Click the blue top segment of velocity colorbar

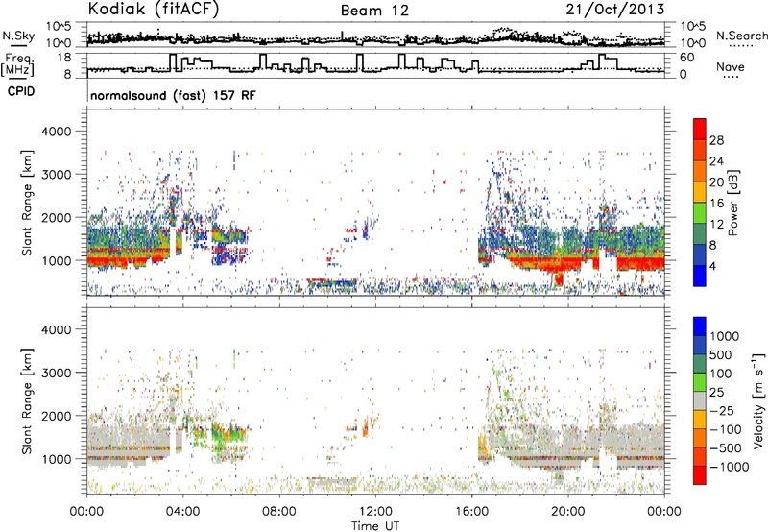700,326
